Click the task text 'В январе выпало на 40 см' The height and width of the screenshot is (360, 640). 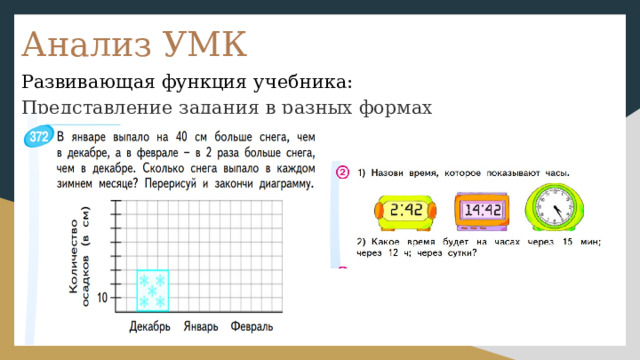[134, 137]
